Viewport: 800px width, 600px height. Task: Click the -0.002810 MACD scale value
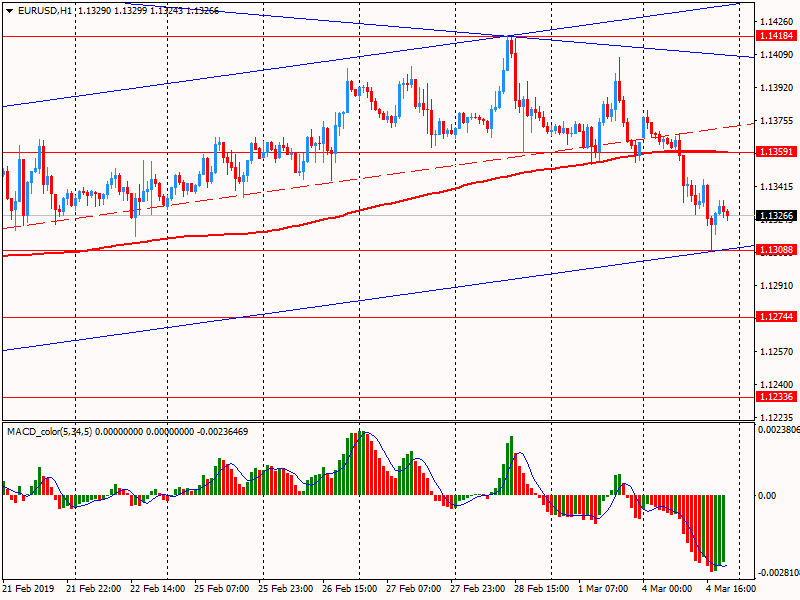click(x=776, y=573)
